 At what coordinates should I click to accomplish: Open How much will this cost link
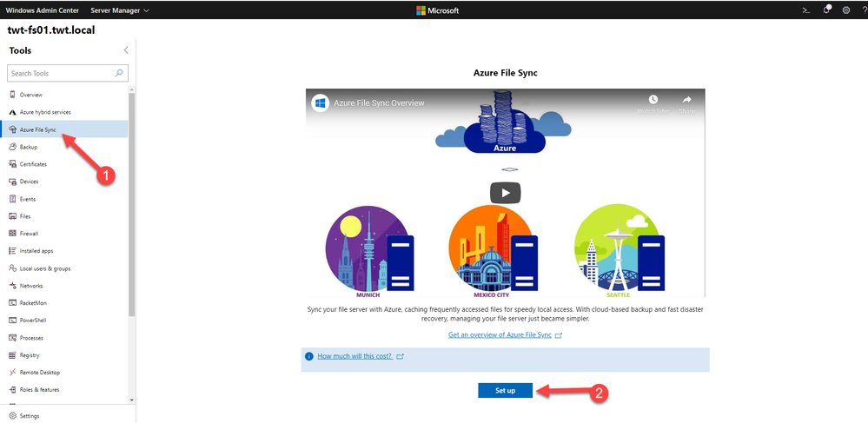(x=354, y=356)
